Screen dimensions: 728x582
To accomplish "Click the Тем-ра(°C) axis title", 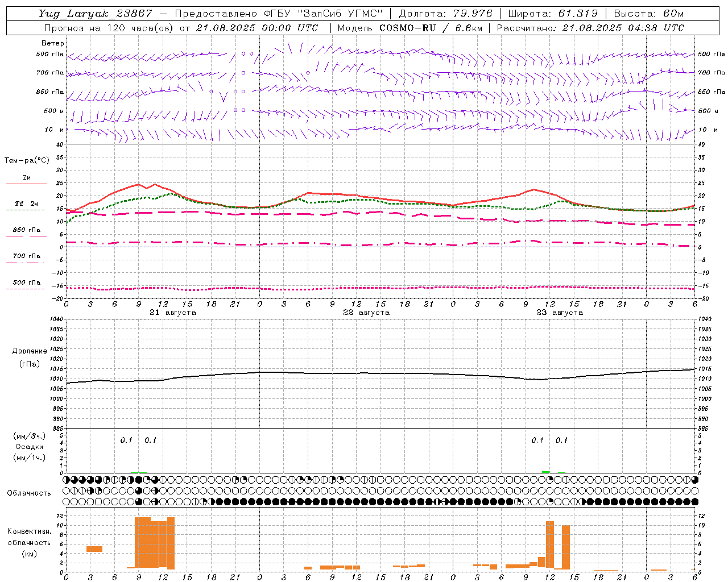I will 27,161.
